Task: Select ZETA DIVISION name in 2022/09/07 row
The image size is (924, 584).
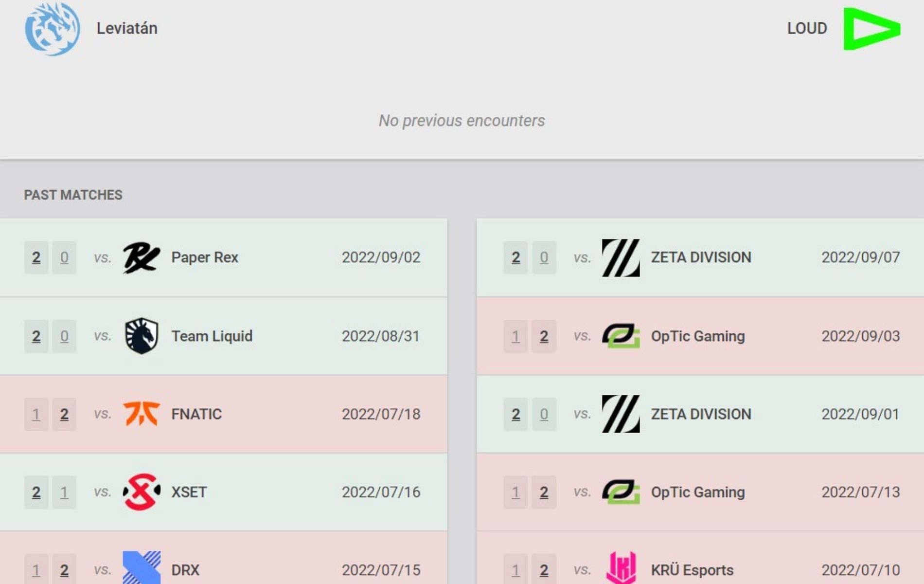Action: (701, 257)
